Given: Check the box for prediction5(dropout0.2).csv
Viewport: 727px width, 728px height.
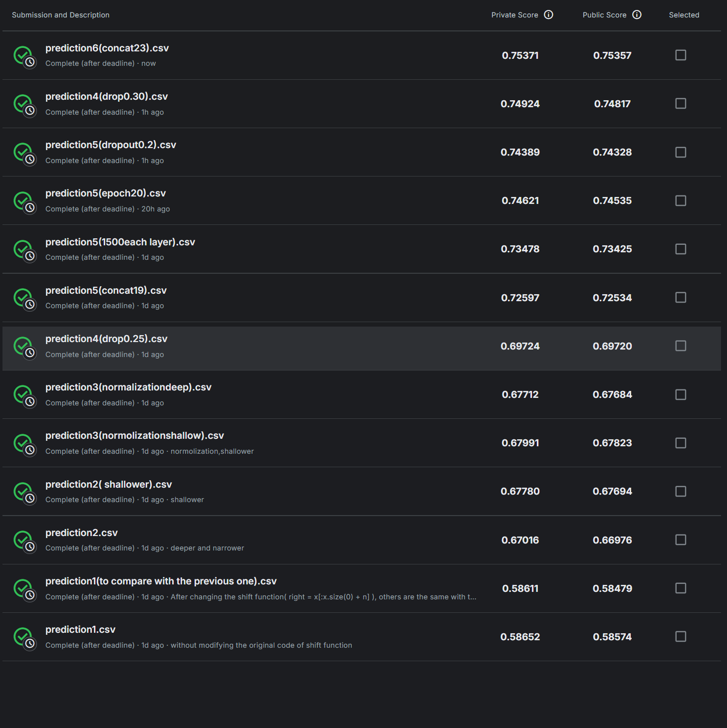Looking at the screenshot, I should (681, 152).
